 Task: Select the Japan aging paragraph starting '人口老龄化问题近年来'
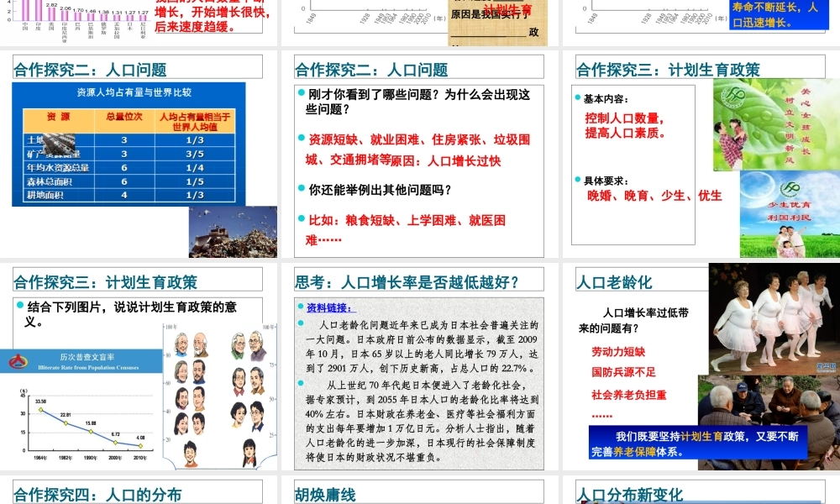pos(422,347)
